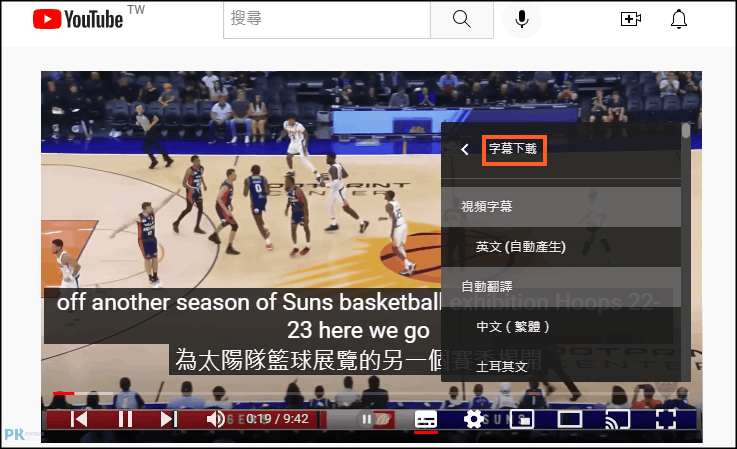Screen dimensions: 737x449
Task: Select 中文（繁體）translation option
Action: 561,326
